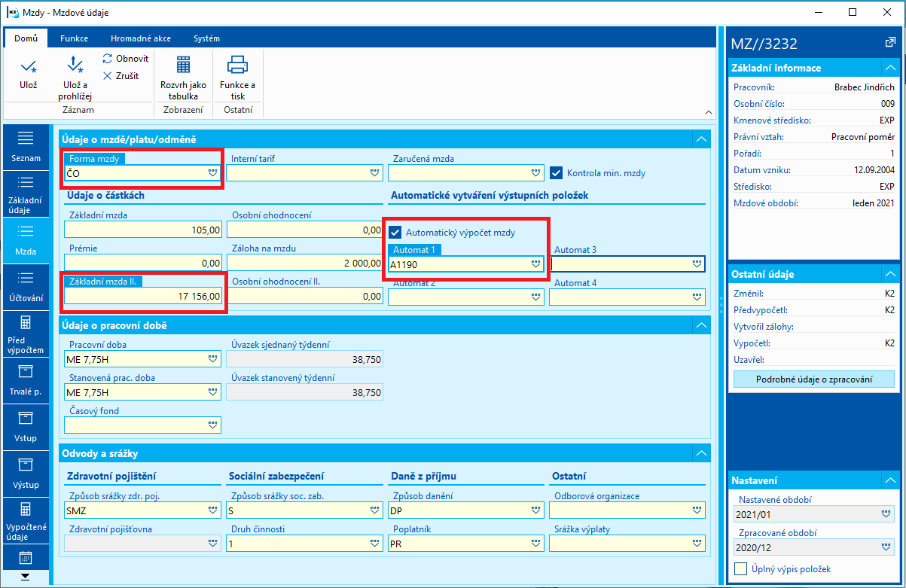Open the Automat 3 dropdown

click(x=697, y=264)
